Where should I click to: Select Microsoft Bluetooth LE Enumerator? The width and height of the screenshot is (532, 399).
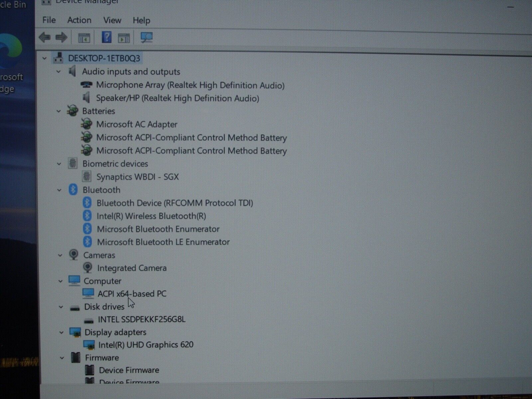pyautogui.click(x=163, y=242)
